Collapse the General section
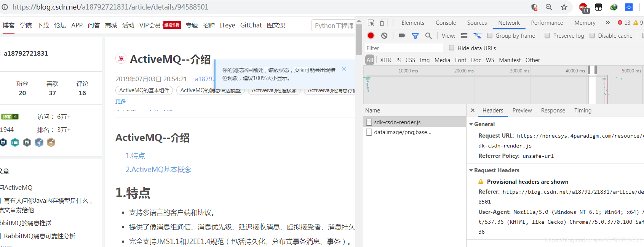Screen dimensions: 644x247 [x=471, y=124]
